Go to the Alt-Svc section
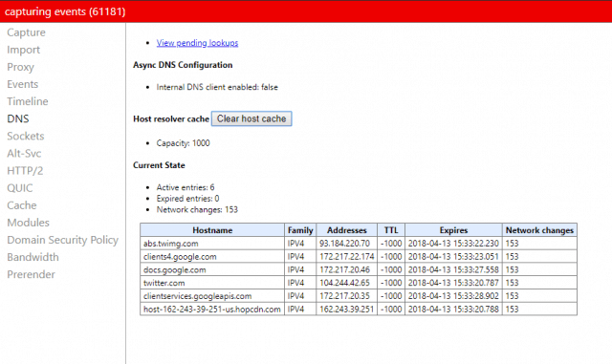Viewport: 612px width, 364px height. (24, 153)
